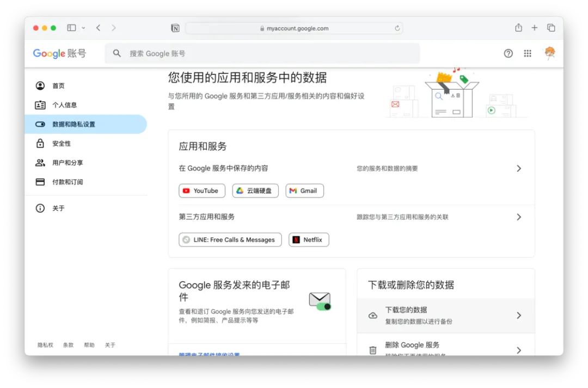Open the help question mark icon

point(508,53)
